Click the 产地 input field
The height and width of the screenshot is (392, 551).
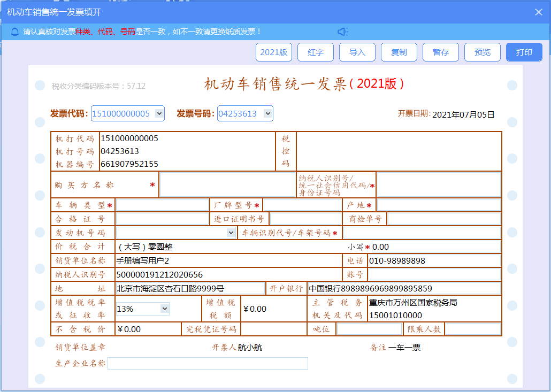439,205
